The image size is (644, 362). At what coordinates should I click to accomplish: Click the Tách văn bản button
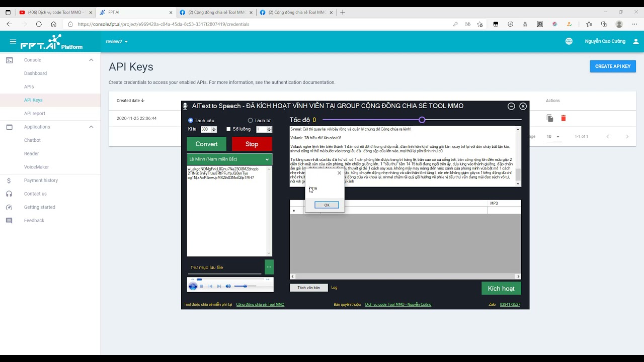pyautogui.click(x=308, y=288)
